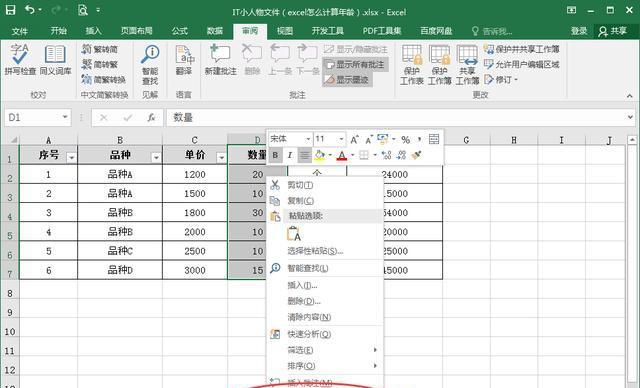This screenshot has height=388, width=640.
Task: Click 简转繁 conversion button
Action: (100, 64)
